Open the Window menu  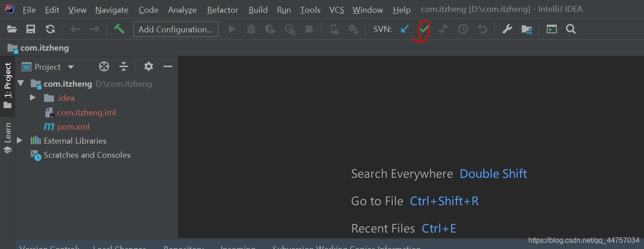coord(368,10)
